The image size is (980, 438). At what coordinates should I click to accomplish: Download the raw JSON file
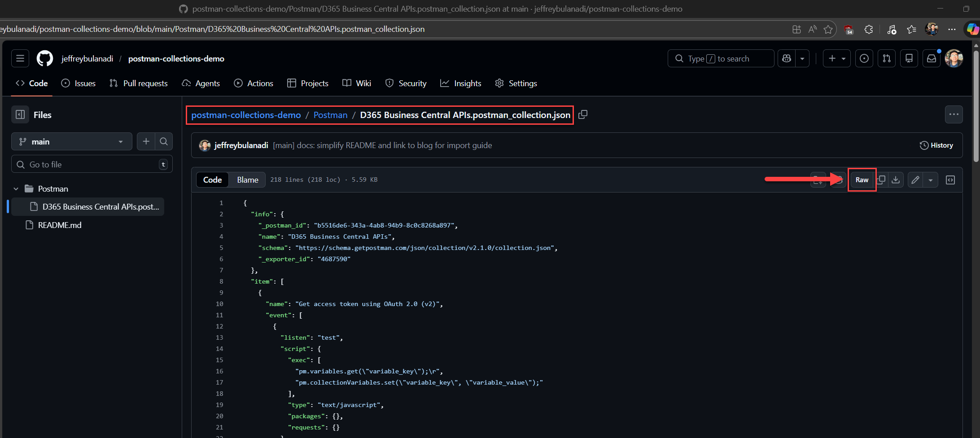click(x=896, y=180)
